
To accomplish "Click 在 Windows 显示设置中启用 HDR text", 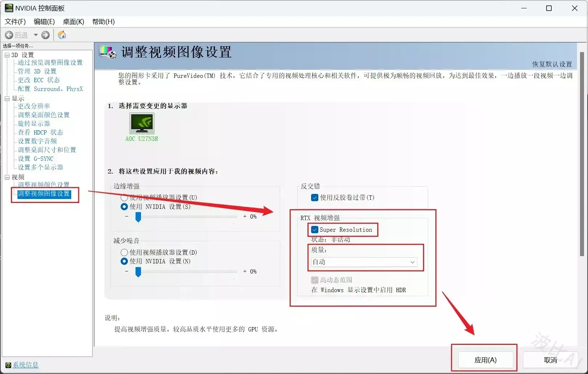I will click(x=359, y=290).
